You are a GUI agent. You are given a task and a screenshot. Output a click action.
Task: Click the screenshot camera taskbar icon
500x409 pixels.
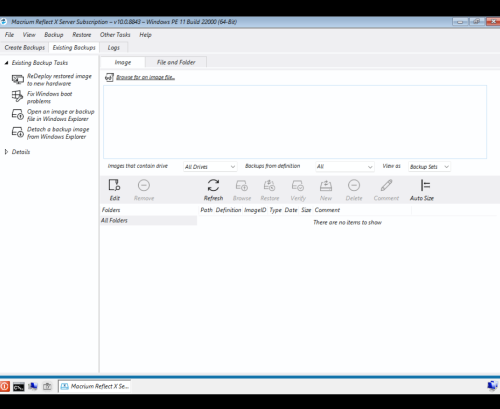click(x=47, y=386)
